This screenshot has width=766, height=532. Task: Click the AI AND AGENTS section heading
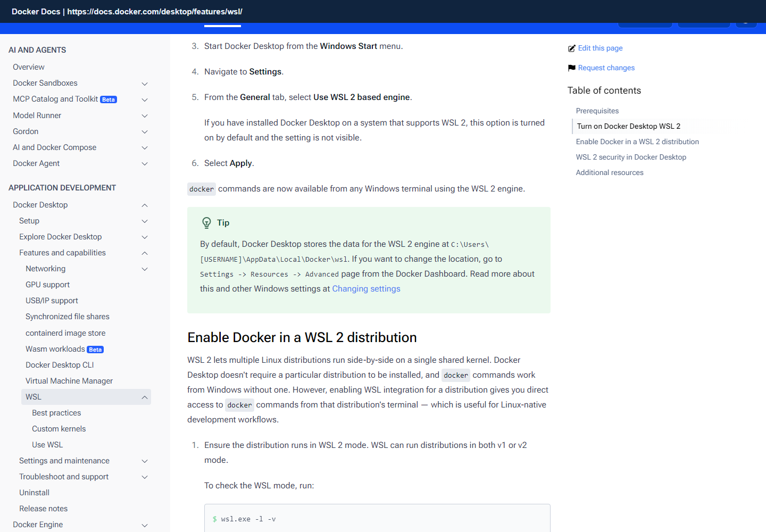37,50
